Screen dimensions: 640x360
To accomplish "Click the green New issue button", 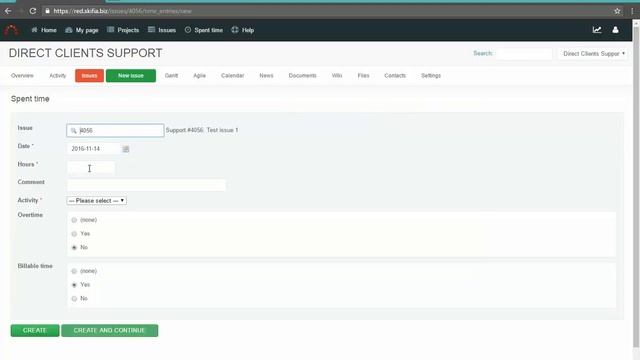I will [131, 76].
